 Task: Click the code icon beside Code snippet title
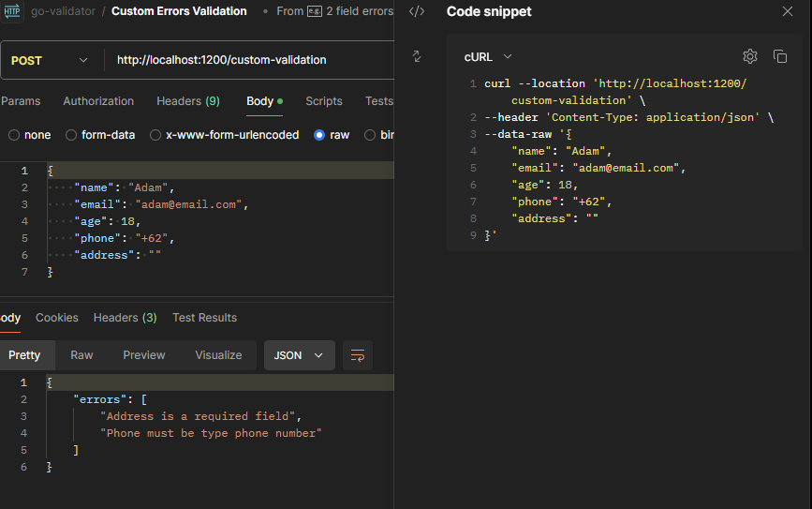tap(418, 11)
